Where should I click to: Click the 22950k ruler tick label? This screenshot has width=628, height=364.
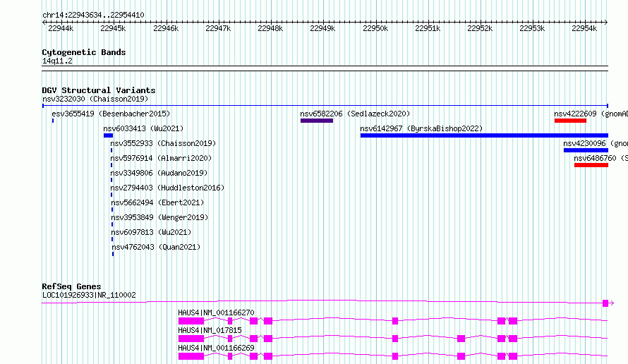[x=375, y=28]
